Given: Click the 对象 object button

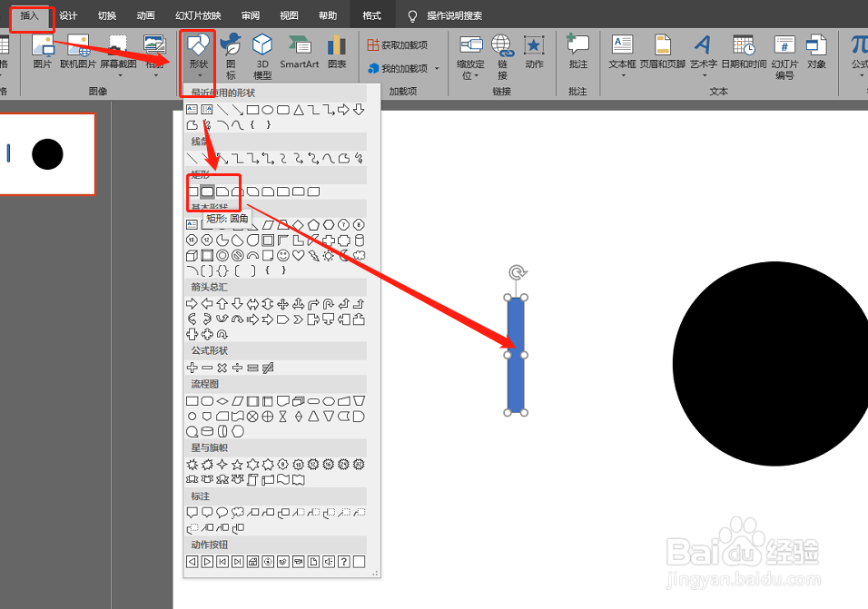Looking at the screenshot, I should pyautogui.click(x=816, y=52).
